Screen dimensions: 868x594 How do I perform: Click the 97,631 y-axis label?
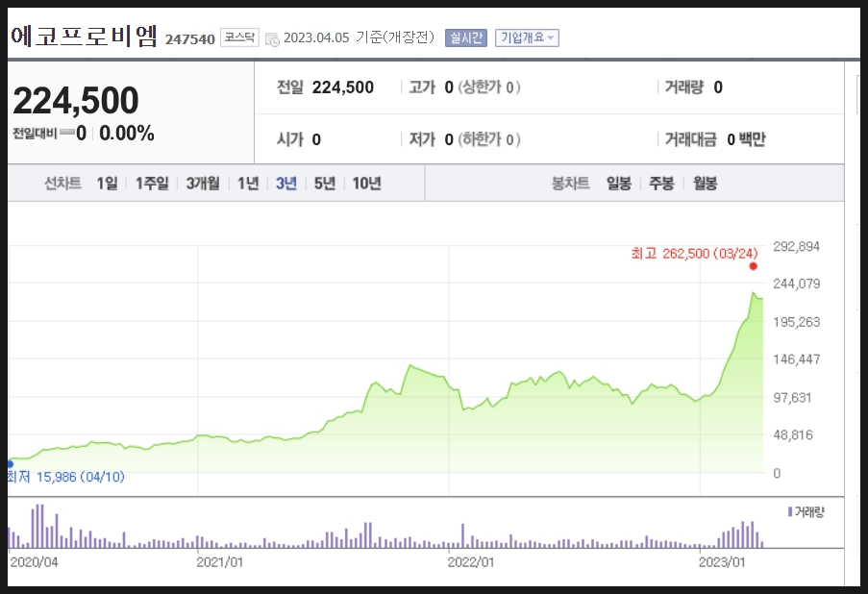(x=792, y=398)
